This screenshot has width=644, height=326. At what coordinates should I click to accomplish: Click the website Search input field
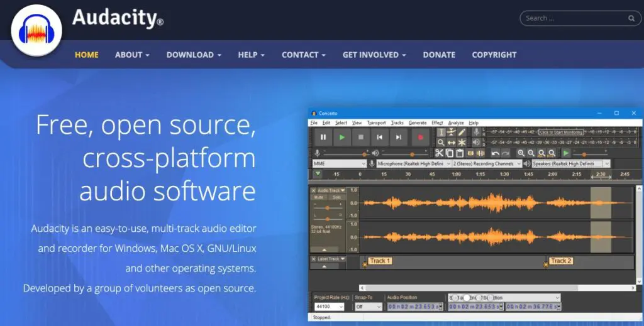click(572, 18)
